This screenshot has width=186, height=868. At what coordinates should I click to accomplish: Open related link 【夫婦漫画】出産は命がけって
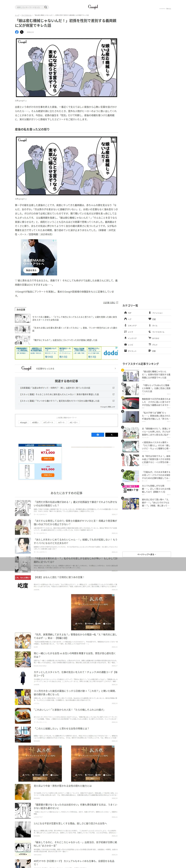click(66, 388)
